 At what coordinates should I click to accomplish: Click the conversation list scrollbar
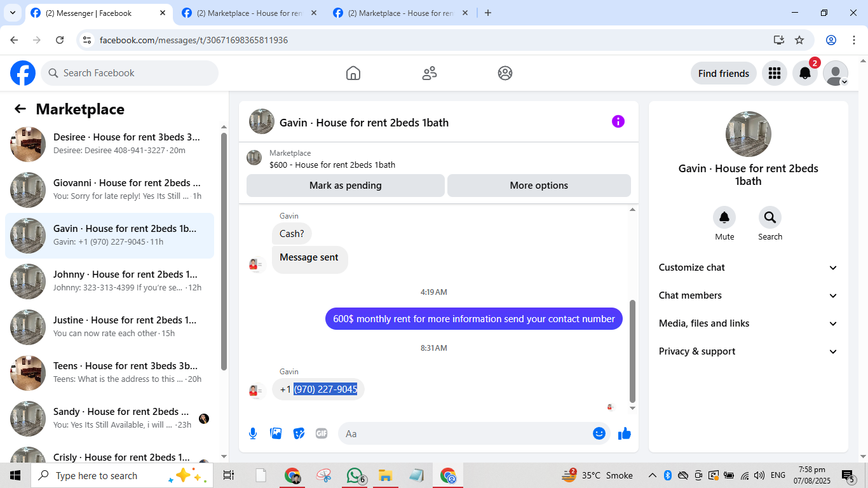224,251
